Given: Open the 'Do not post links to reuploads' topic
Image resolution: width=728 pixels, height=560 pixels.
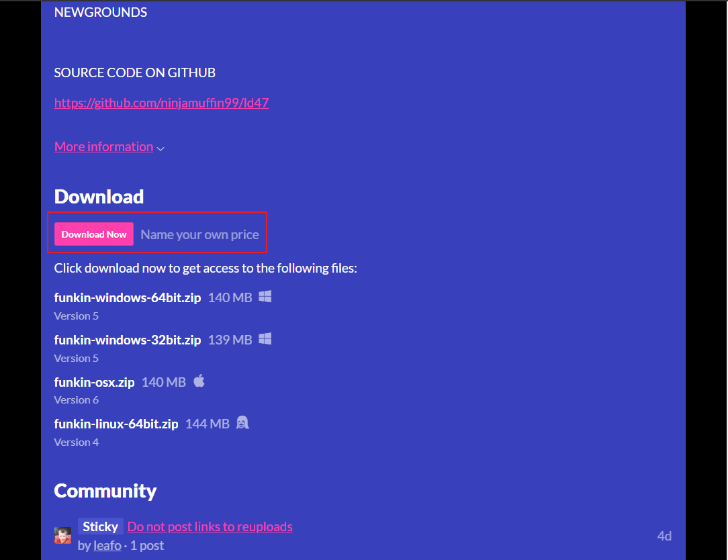Looking at the screenshot, I should 210,526.
